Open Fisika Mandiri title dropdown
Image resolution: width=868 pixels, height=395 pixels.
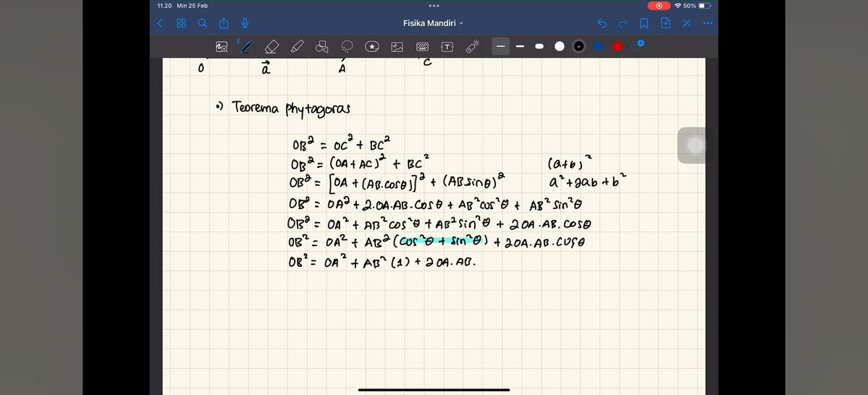point(434,23)
